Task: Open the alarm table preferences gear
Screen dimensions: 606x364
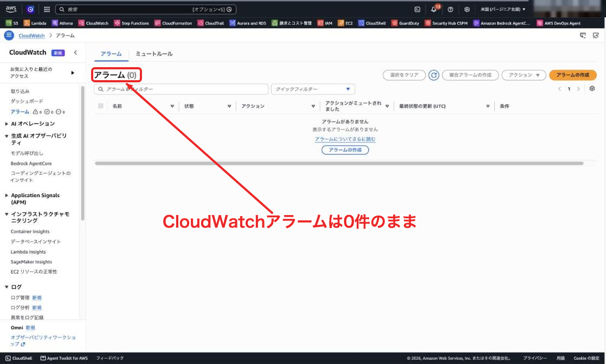Action: (592, 88)
